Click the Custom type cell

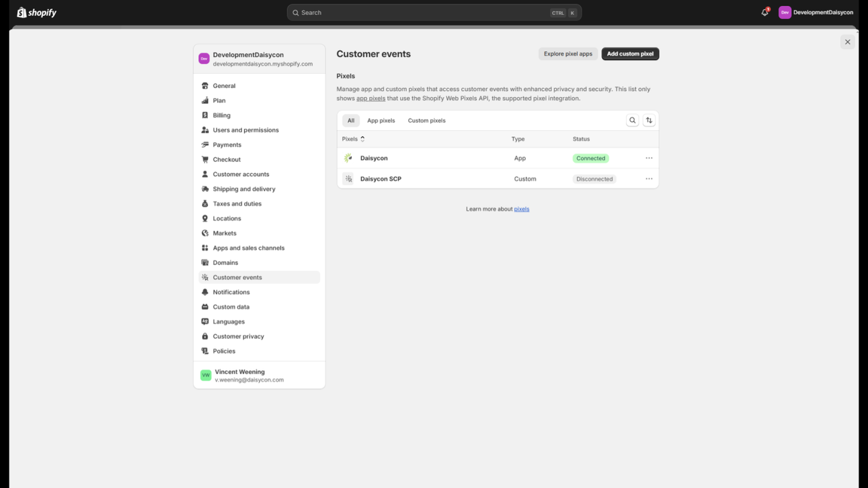pyautogui.click(x=525, y=179)
